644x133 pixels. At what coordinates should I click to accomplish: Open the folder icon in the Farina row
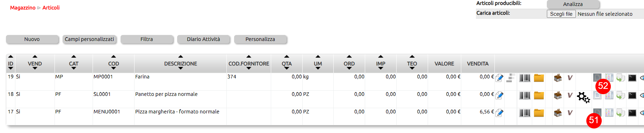(x=539, y=78)
